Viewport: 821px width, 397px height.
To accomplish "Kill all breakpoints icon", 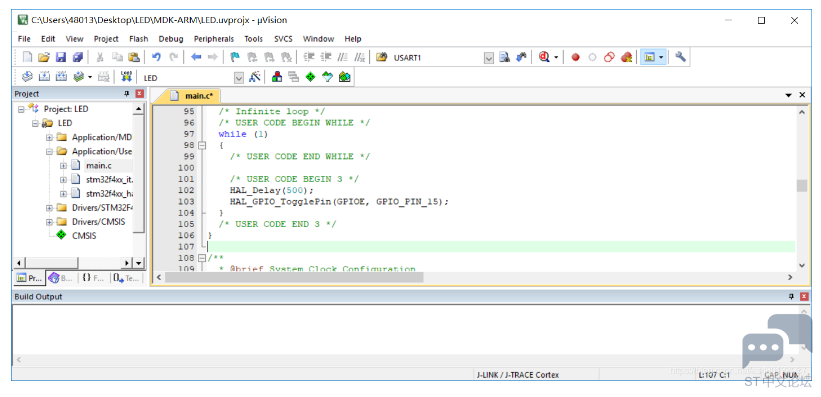I will (626, 57).
